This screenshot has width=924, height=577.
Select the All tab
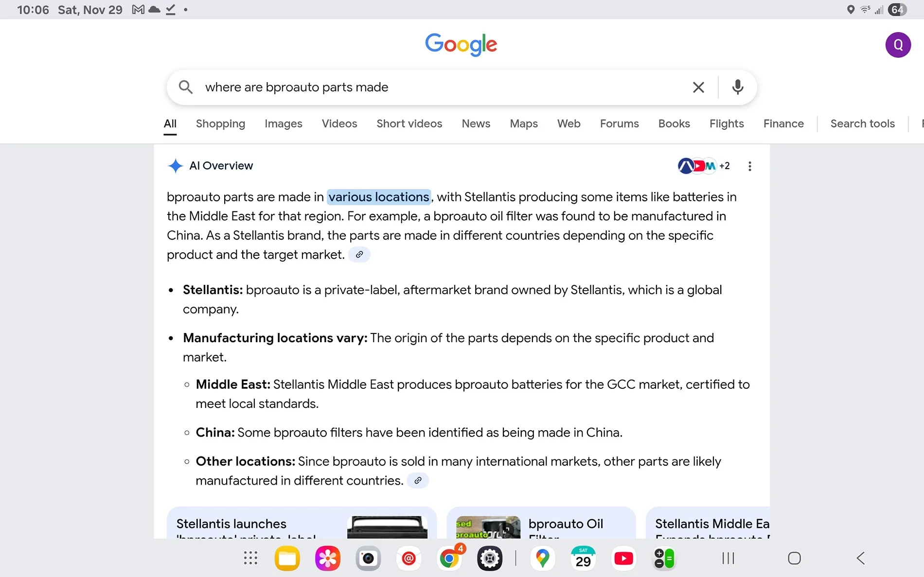click(170, 123)
